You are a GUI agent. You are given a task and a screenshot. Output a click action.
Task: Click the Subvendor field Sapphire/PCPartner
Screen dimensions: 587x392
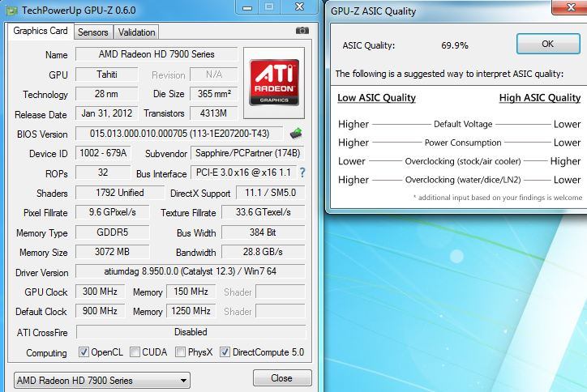(247, 153)
